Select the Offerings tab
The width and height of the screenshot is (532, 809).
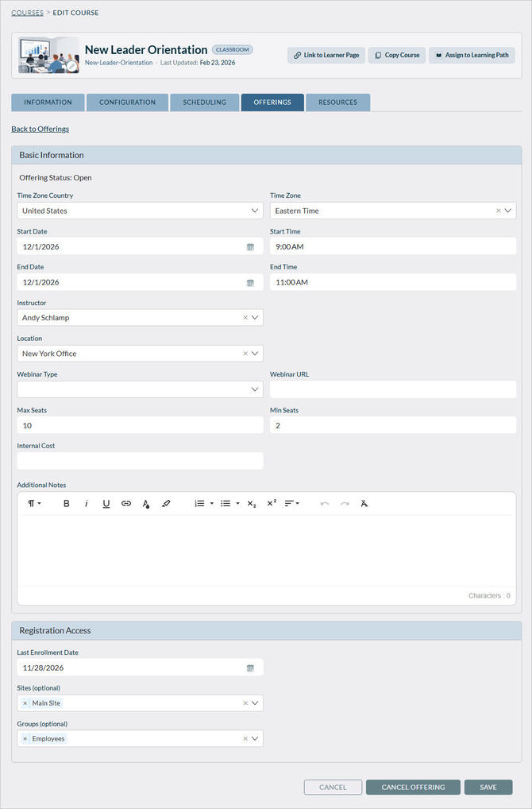tap(272, 103)
